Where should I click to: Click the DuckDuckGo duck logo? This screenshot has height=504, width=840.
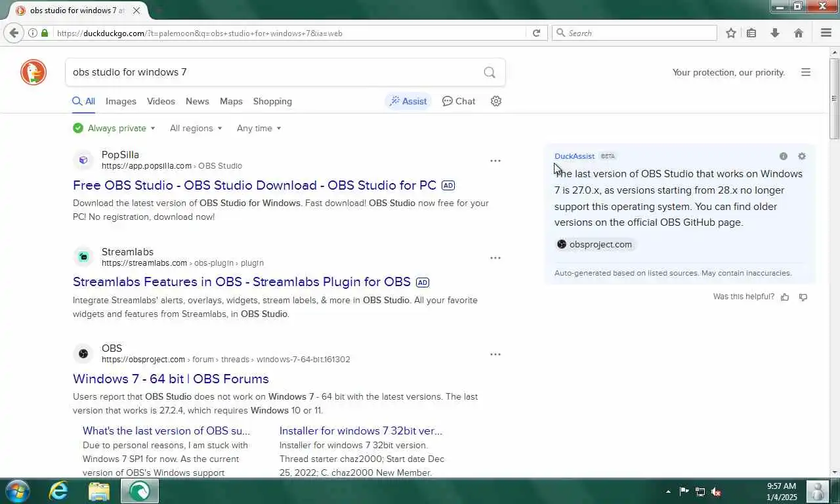pyautogui.click(x=33, y=72)
